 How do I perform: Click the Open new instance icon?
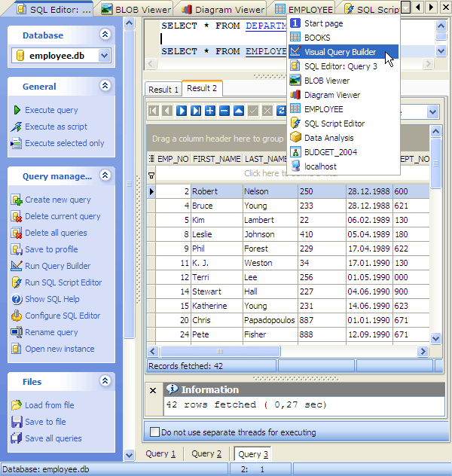coord(17,349)
